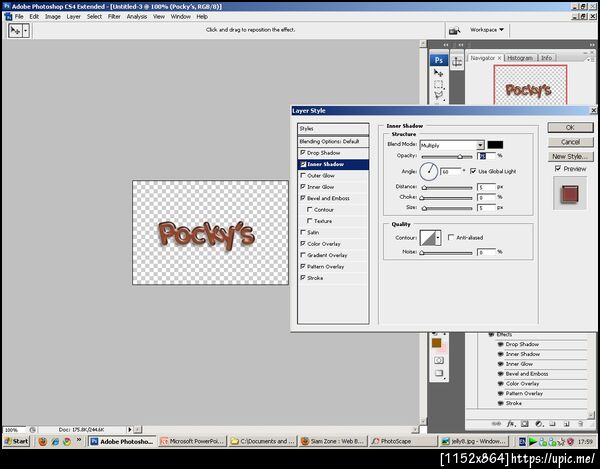Open the tool preset picker arrow
Image resolution: width=600 pixels, height=469 pixels.
[26, 30]
